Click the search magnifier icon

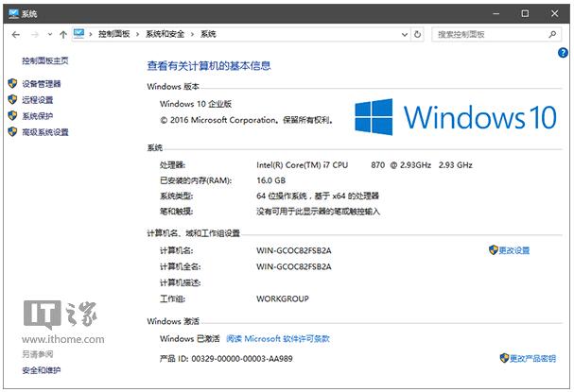[x=555, y=34]
